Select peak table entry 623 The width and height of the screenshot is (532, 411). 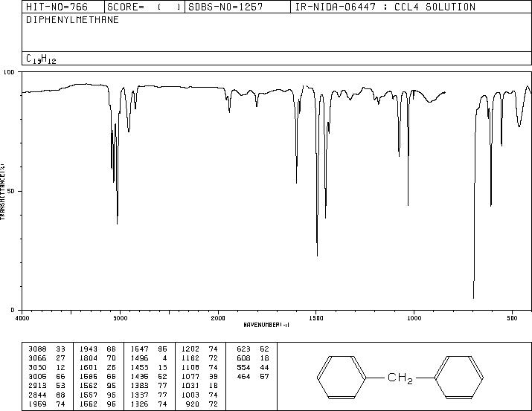(x=253, y=349)
